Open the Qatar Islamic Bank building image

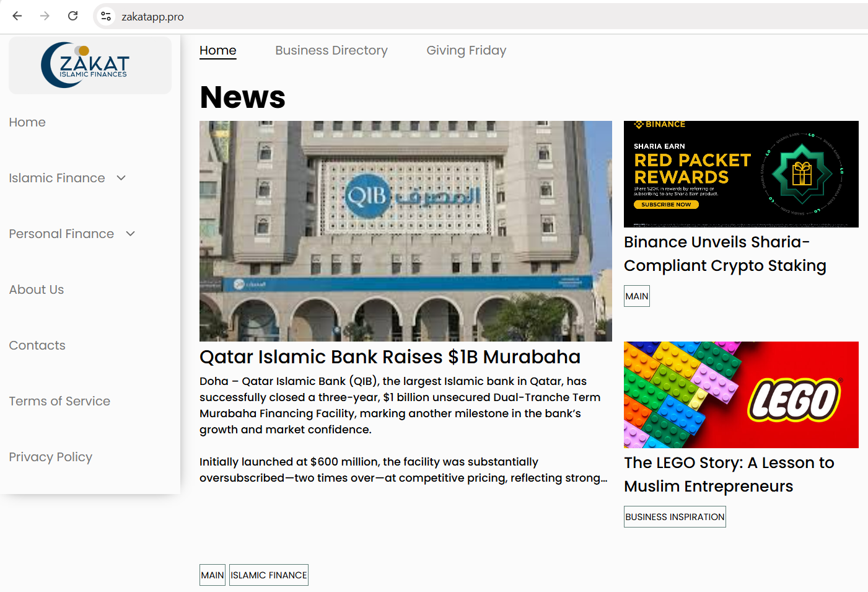coord(406,231)
